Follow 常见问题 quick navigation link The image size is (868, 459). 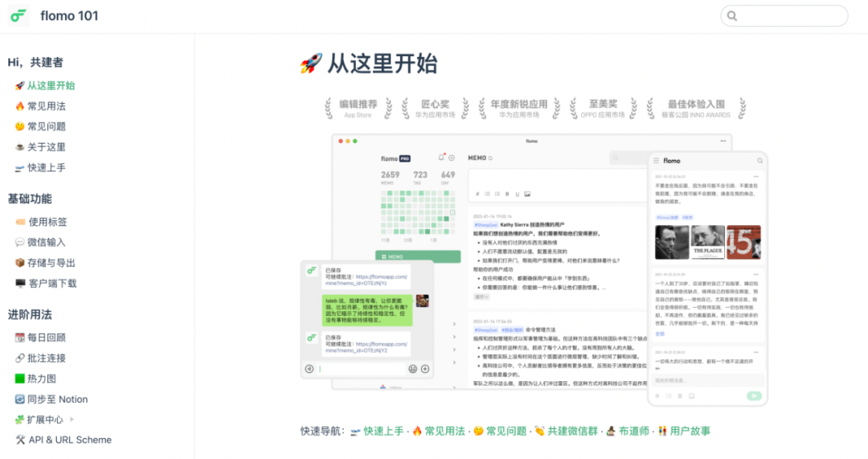point(506,432)
